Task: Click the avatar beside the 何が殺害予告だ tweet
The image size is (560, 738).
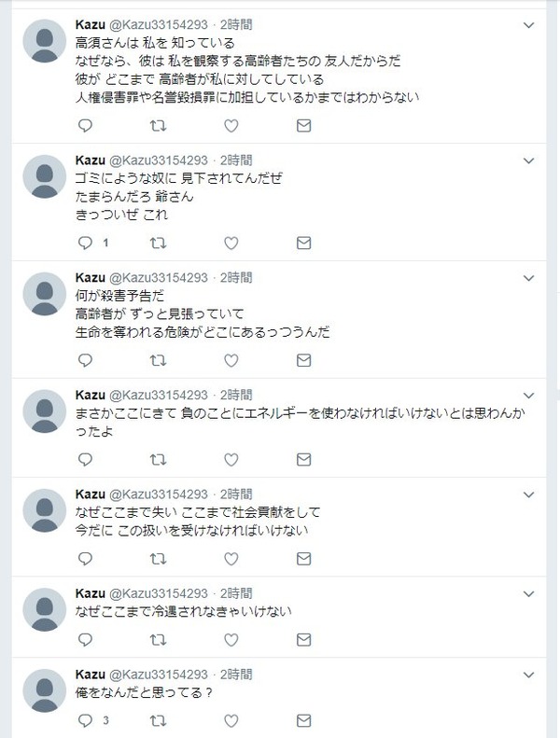Action: tap(44, 294)
